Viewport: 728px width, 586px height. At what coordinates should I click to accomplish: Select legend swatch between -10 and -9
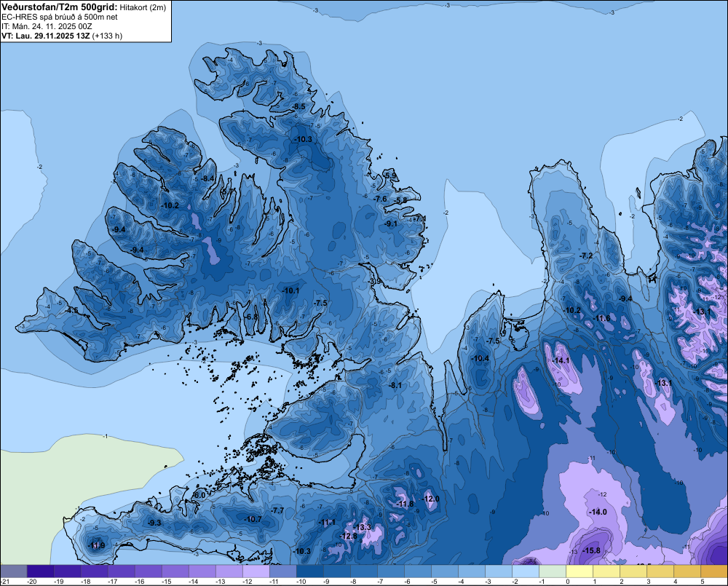click(309, 571)
